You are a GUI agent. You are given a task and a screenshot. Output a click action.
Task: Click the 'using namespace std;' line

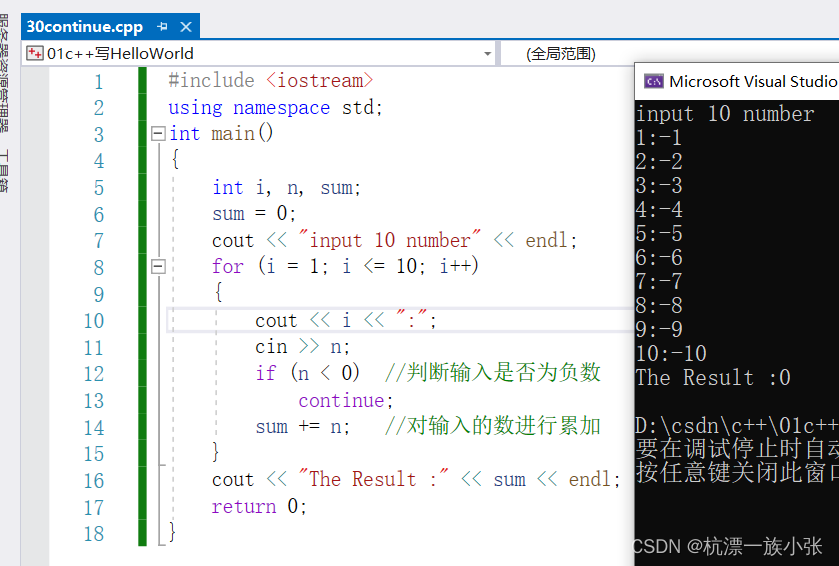point(276,108)
